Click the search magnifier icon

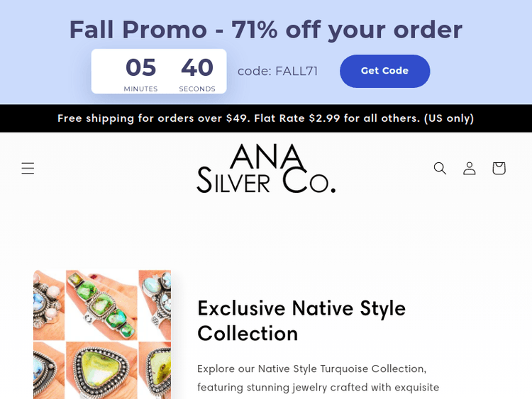pos(440,168)
